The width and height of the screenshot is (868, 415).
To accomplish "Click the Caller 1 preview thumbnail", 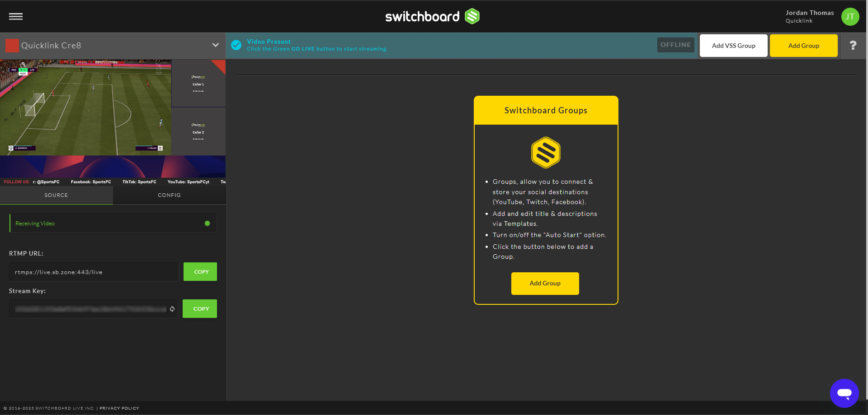I will (198, 84).
